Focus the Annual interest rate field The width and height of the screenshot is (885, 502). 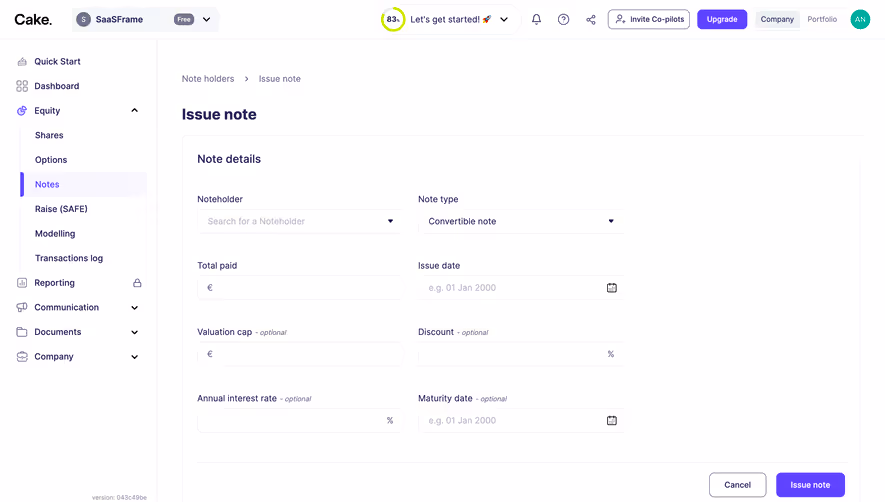(299, 421)
